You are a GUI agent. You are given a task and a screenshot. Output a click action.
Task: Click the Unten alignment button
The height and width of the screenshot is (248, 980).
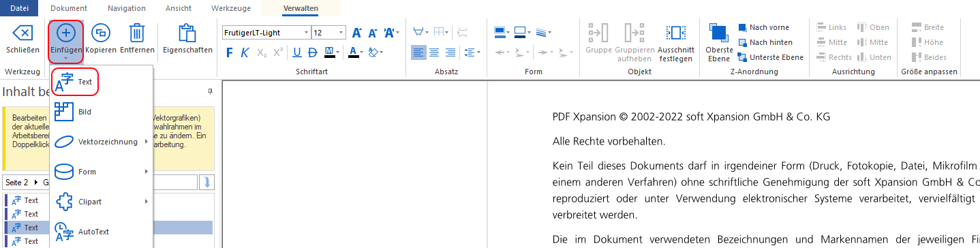point(874,57)
